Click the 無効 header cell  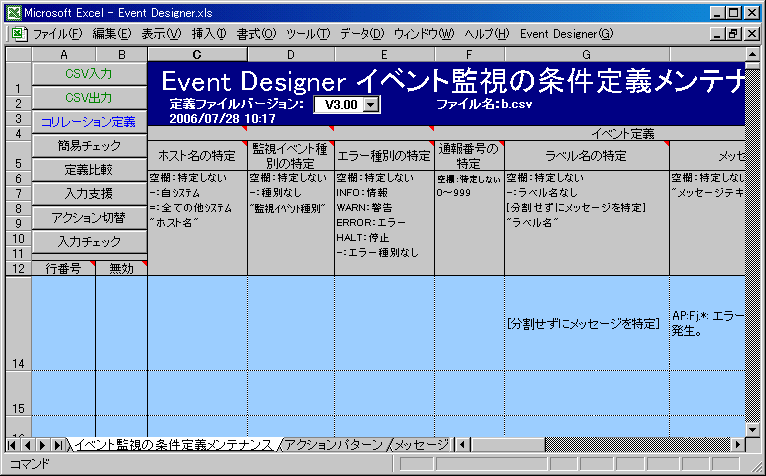pyautogui.click(x=122, y=268)
